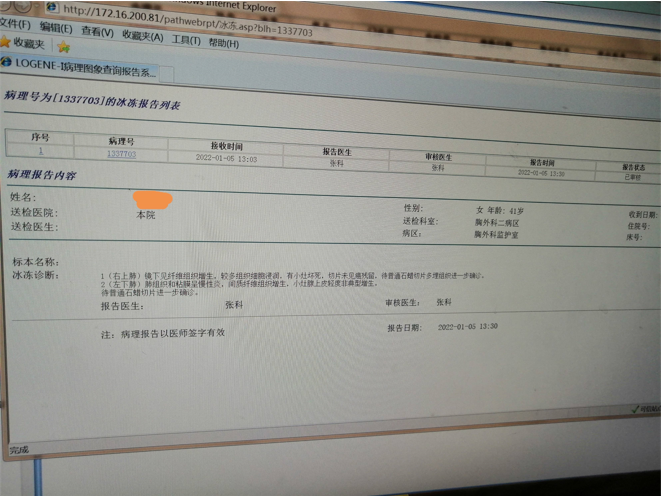662x496 pixels.
Task: Click the 完成 status bar text
Action: click(x=19, y=449)
